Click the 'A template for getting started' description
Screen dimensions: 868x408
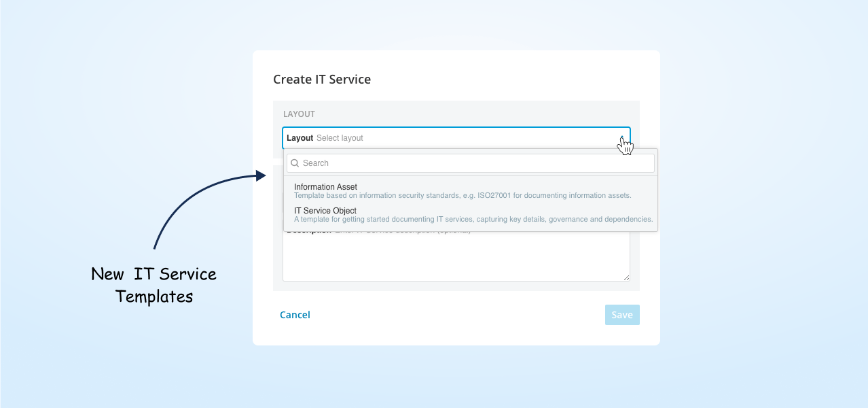pos(473,220)
